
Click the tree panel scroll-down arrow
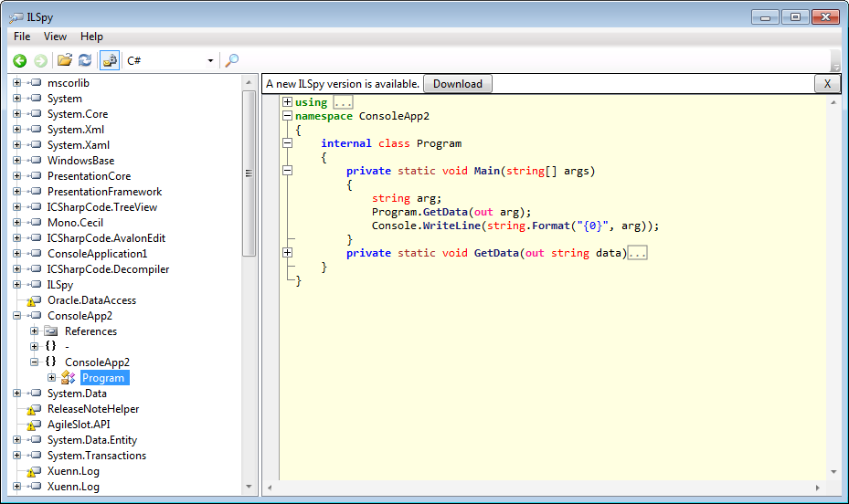[x=249, y=486]
